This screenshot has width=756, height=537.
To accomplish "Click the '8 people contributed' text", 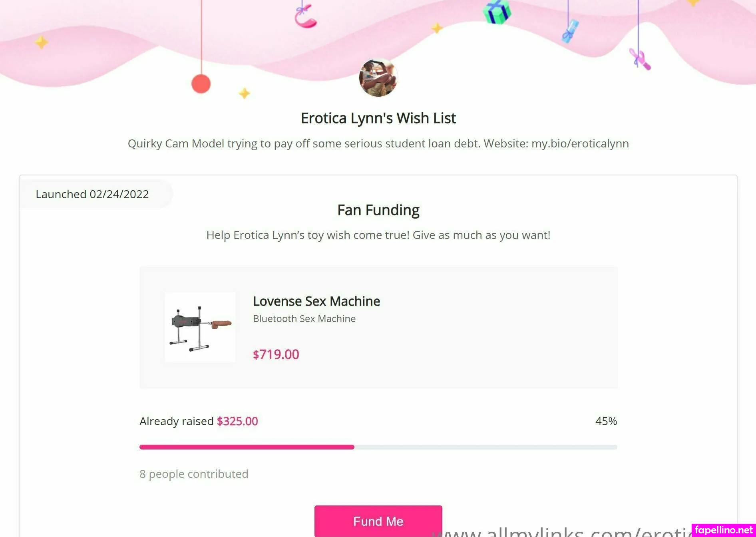I will click(x=194, y=474).
